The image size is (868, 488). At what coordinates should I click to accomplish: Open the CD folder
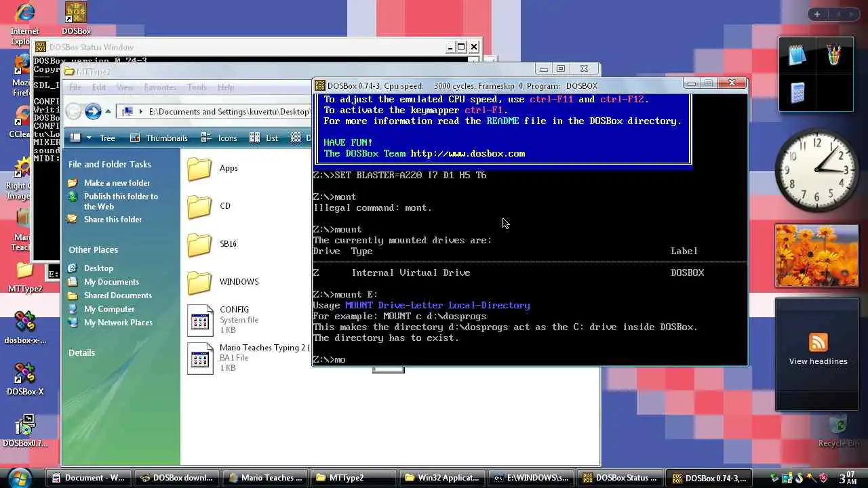pos(210,206)
